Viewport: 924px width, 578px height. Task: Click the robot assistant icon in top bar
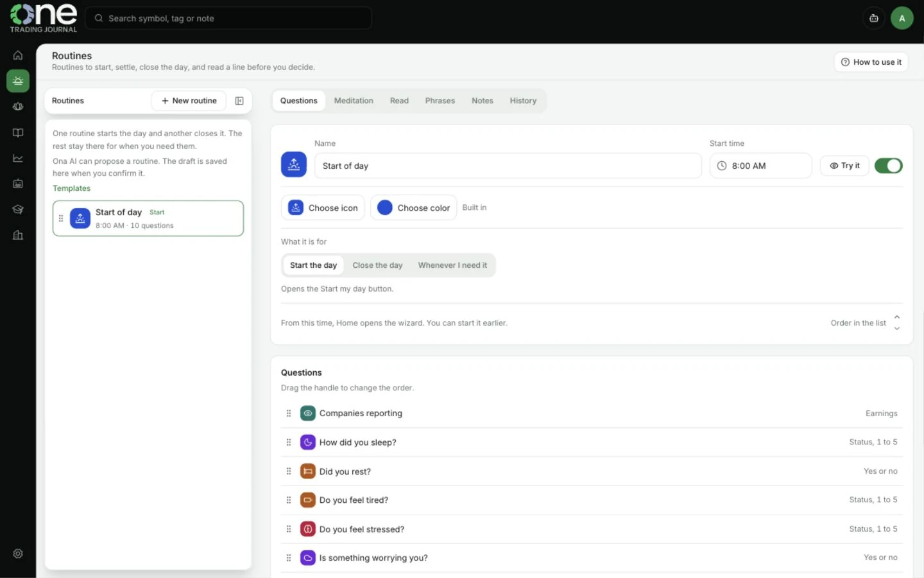(x=874, y=18)
